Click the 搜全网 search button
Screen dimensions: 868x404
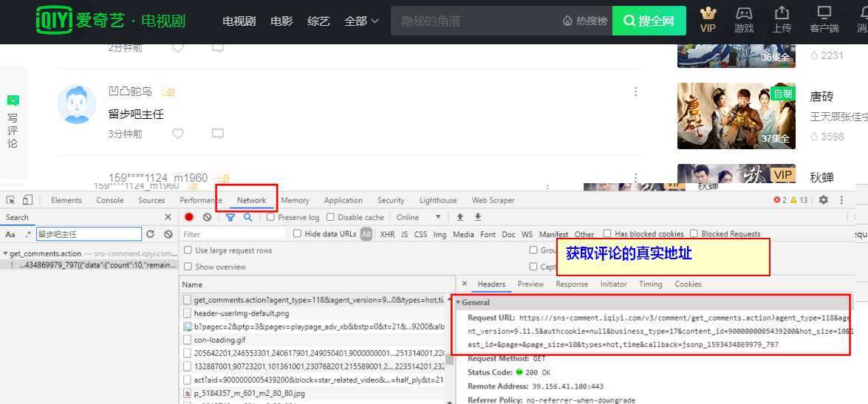pos(649,21)
